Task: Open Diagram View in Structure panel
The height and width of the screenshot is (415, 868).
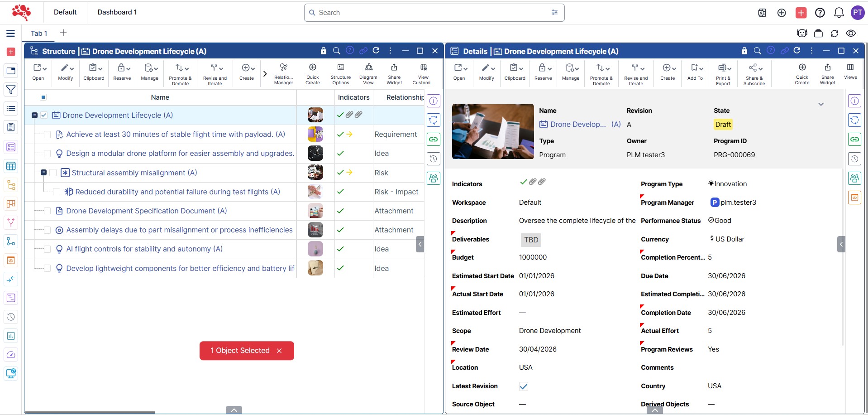Action: [x=368, y=73]
